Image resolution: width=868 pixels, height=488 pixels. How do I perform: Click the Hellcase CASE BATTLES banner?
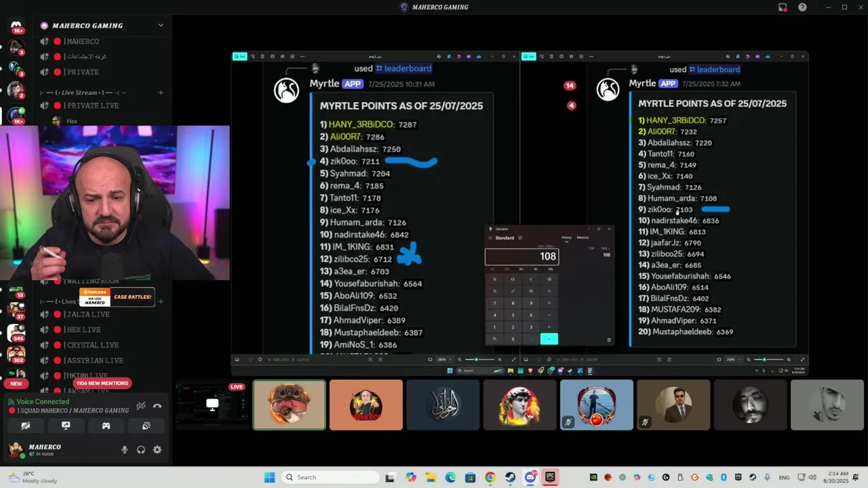click(117, 297)
